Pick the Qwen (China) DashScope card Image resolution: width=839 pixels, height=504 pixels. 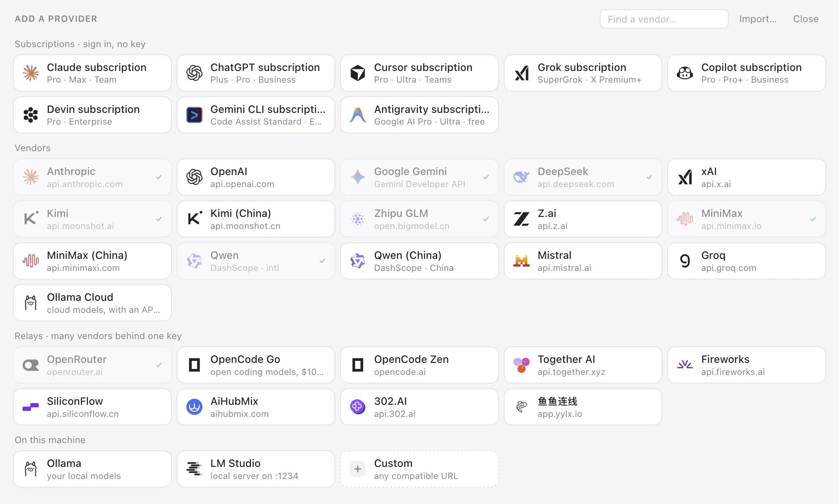419,261
